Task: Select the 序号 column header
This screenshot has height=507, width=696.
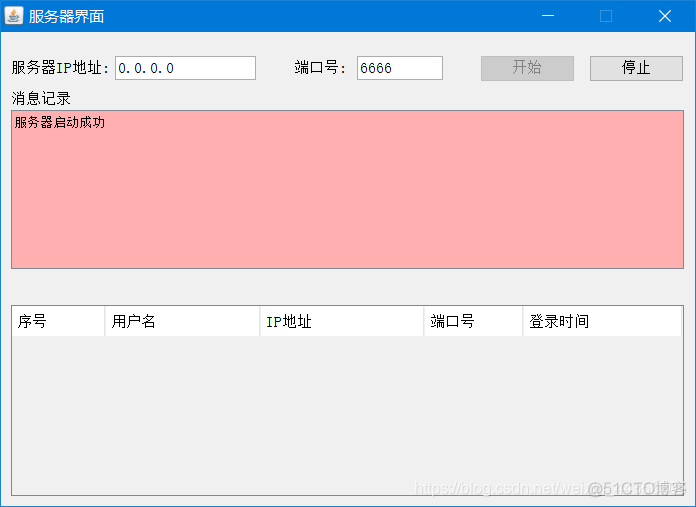Action: click(x=58, y=321)
